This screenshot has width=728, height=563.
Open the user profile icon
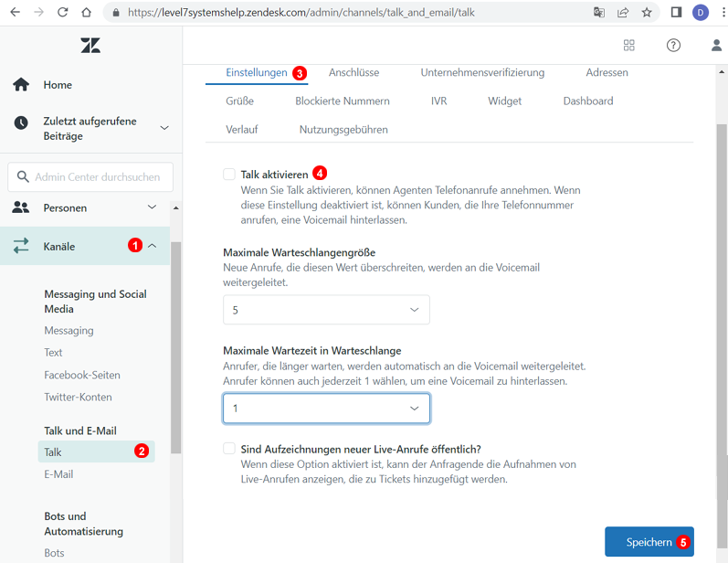[716, 45]
